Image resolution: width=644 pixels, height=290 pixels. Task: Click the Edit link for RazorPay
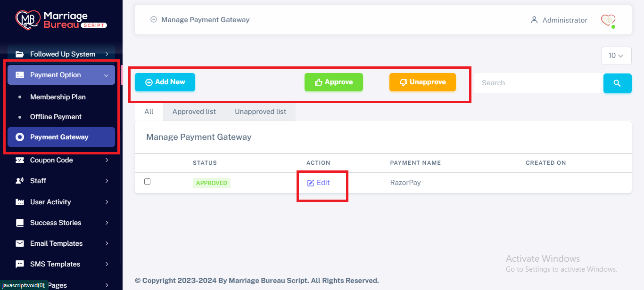319,183
